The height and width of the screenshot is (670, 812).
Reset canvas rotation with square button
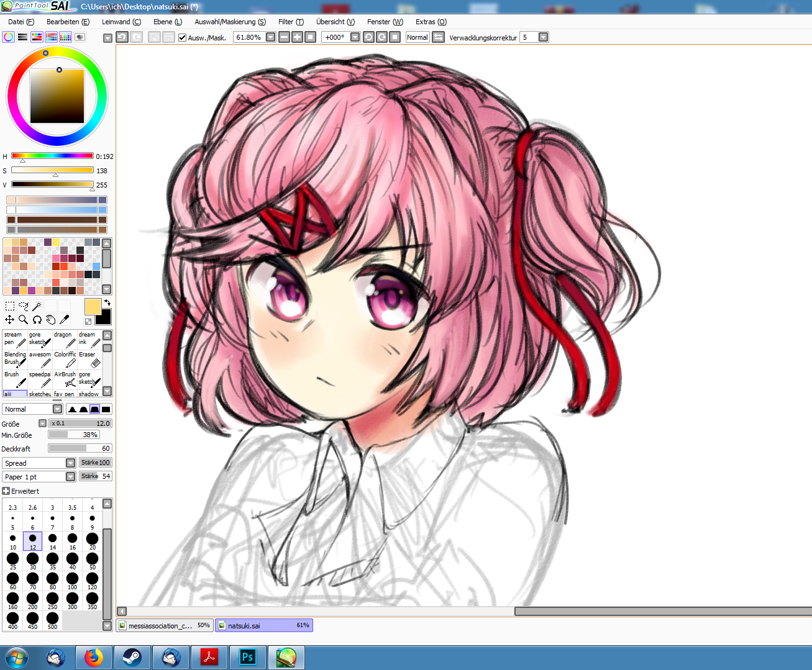pyautogui.click(x=395, y=37)
